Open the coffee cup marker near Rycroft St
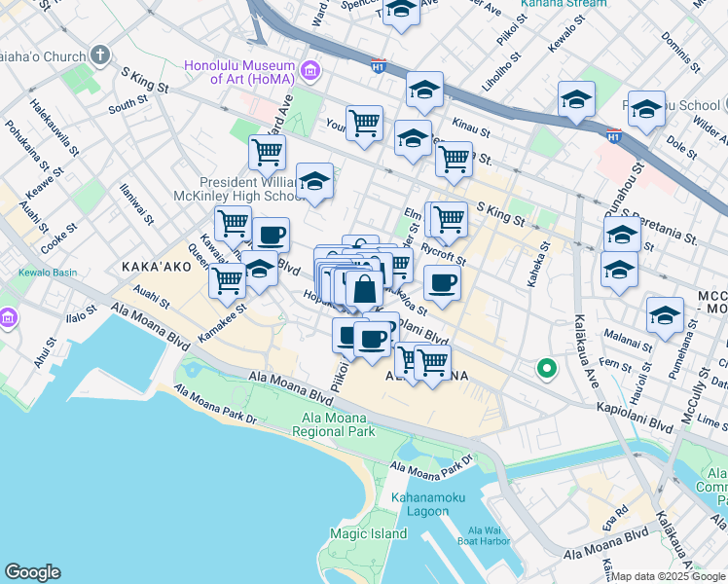Screen dimensions: 728x584 point(442,283)
